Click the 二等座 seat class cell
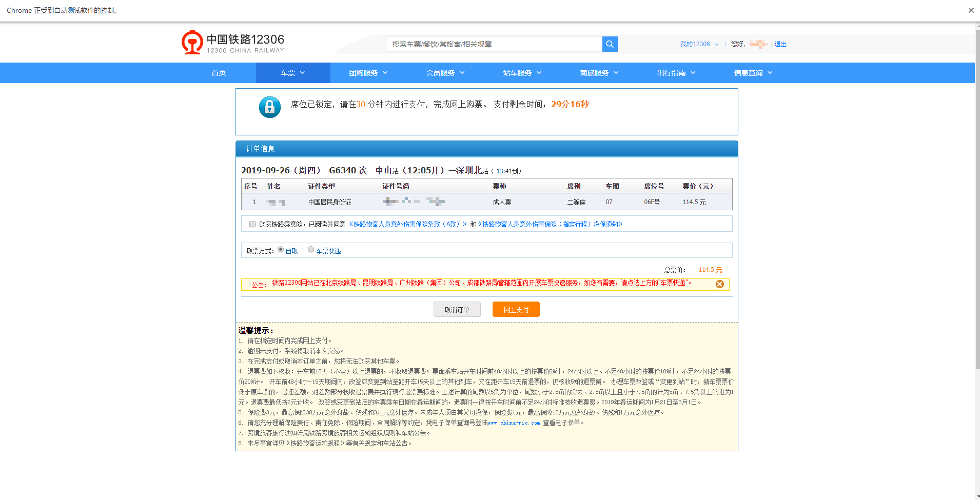This screenshot has height=500, width=980. click(x=576, y=202)
